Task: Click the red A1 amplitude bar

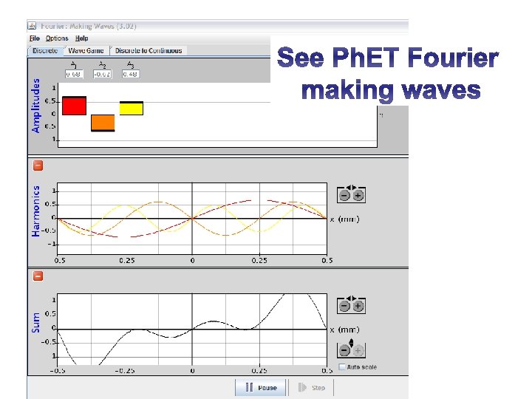Action: tap(75, 106)
